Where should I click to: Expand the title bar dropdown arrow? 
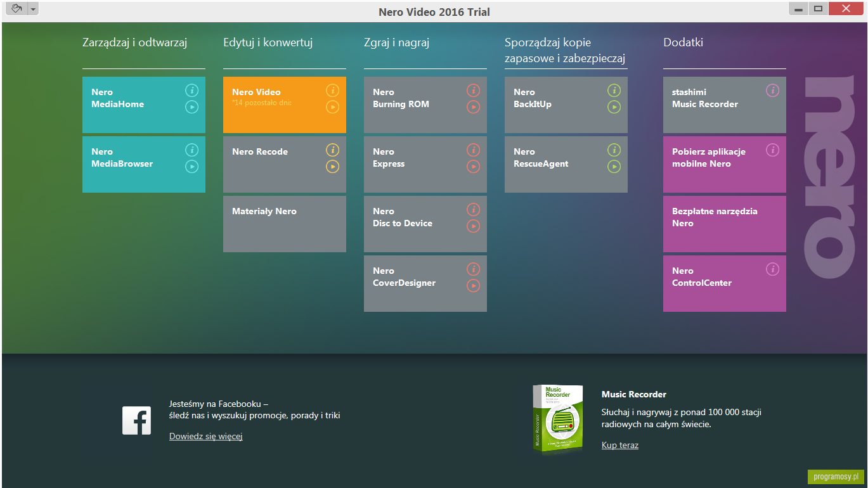33,10
